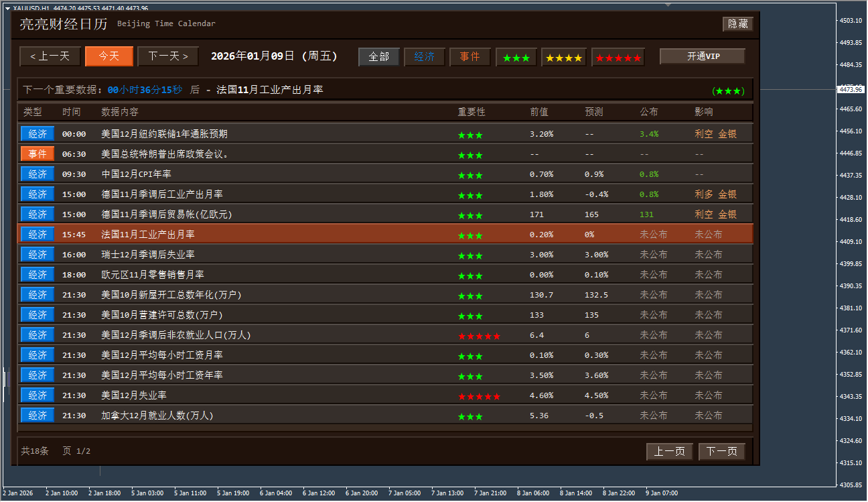Click the chart shift triangle marker at top
Screen dimensions: 868x502
tap(667, 4)
